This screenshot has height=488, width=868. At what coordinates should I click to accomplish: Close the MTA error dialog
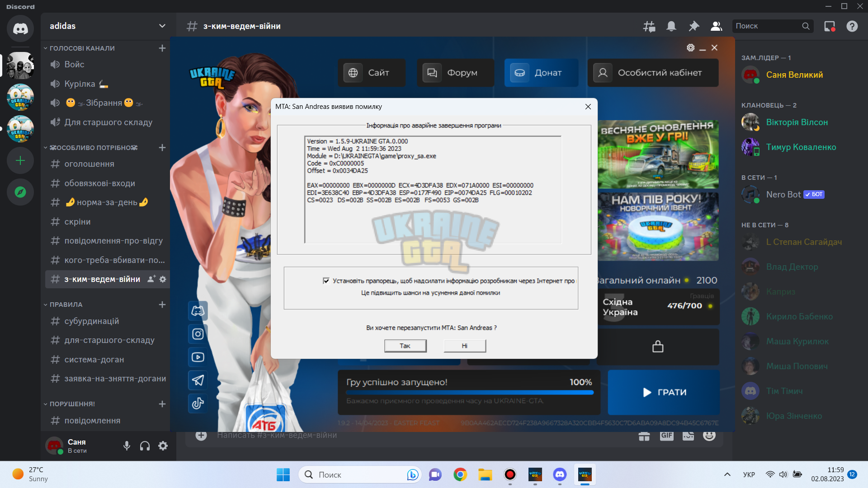click(x=588, y=107)
